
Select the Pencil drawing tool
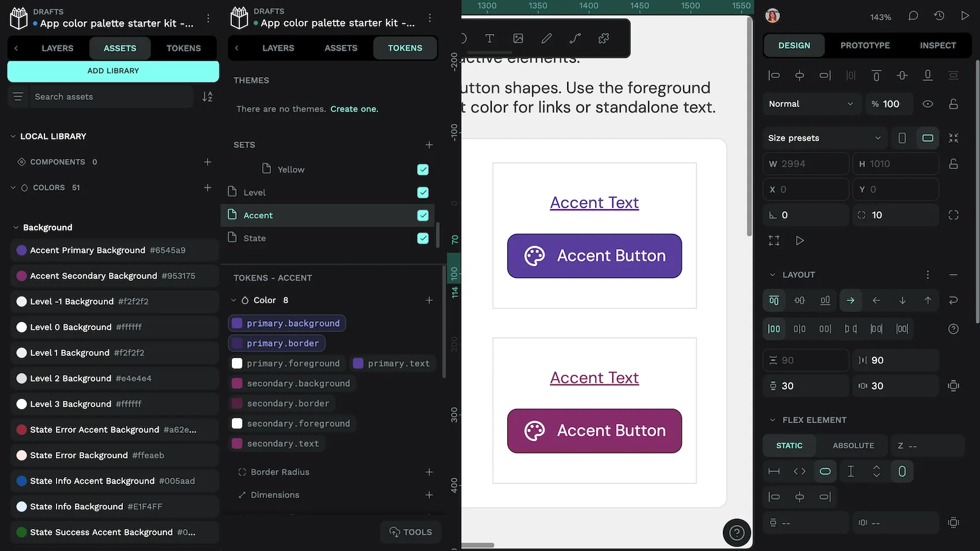pyautogui.click(x=546, y=38)
